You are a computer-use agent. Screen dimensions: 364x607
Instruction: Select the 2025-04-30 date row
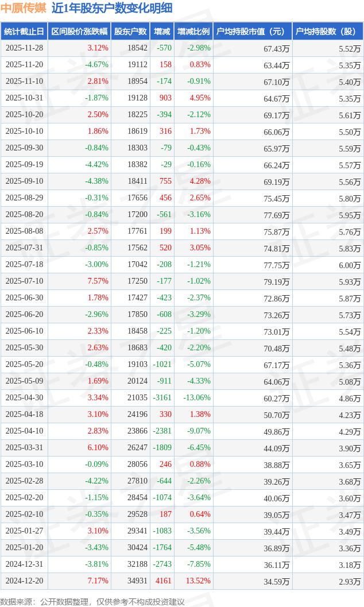[24, 398]
